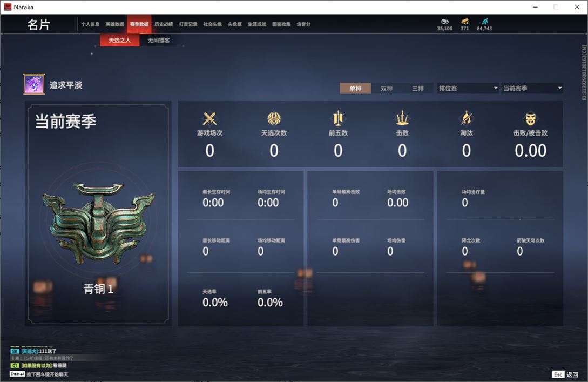Image resolution: width=588 pixels, height=382 pixels.
Task: Open the 打赏记录 tab
Action: click(188, 24)
